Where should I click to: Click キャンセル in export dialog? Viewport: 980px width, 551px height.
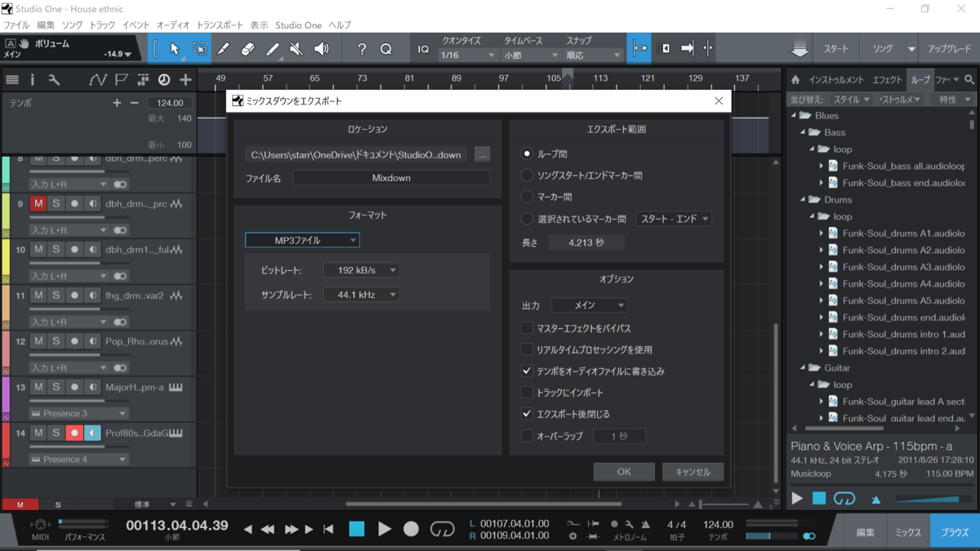click(693, 472)
